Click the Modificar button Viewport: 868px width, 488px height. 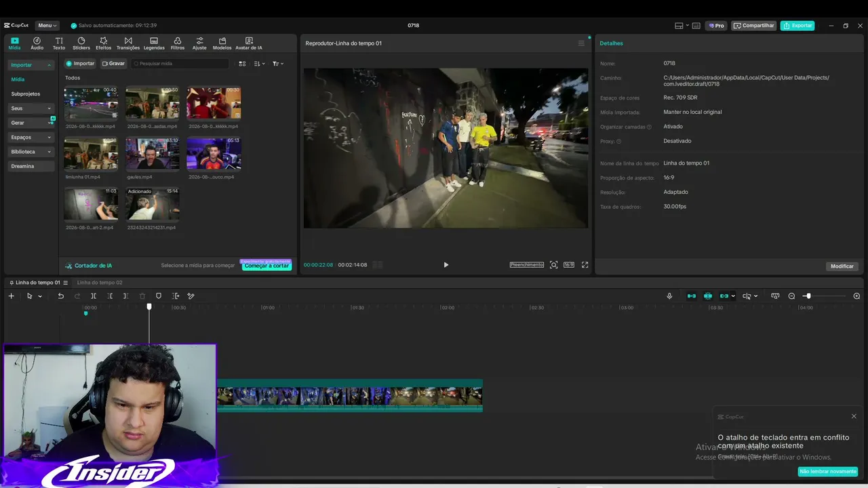click(x=842, y=266)
